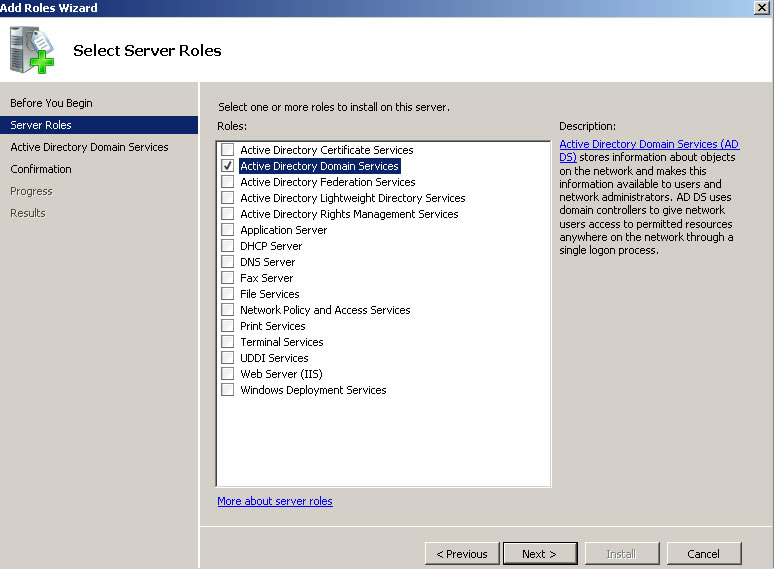Tick the Web Server (IIS) checkbox

click(228, 374)
